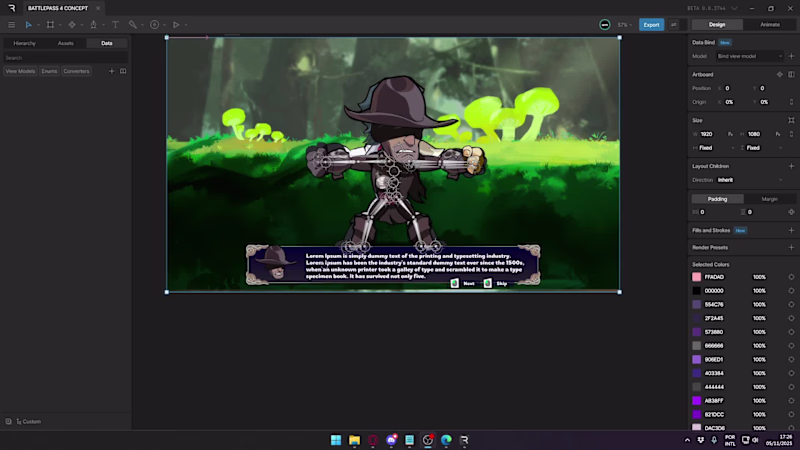Click the Artboard target diamond icon
The image size is (800, 450).
[x=780, y=74]
